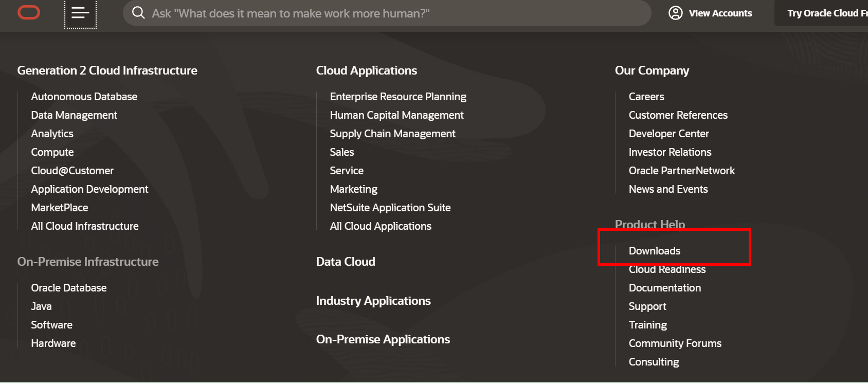868x384 pixels.
Task: Open the Service link
Action: click(347, 171)
